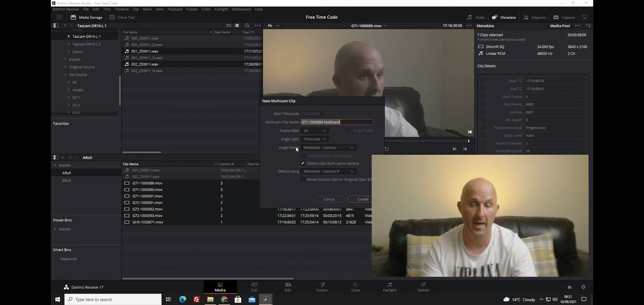Viewport: 644px width, 305px height.
Task: Go to Edit page
Action: point(288,287)
